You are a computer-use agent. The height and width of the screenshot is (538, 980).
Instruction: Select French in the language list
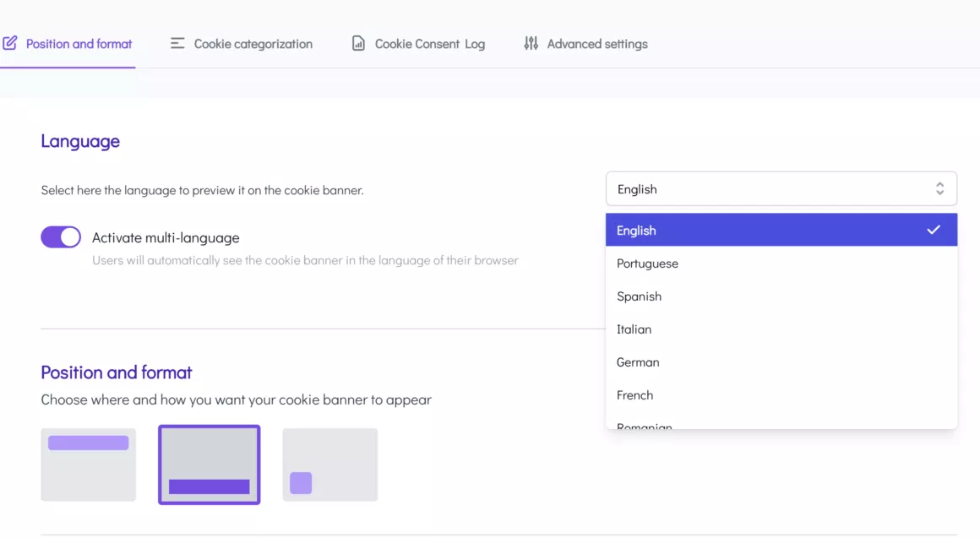pos(634,395)
